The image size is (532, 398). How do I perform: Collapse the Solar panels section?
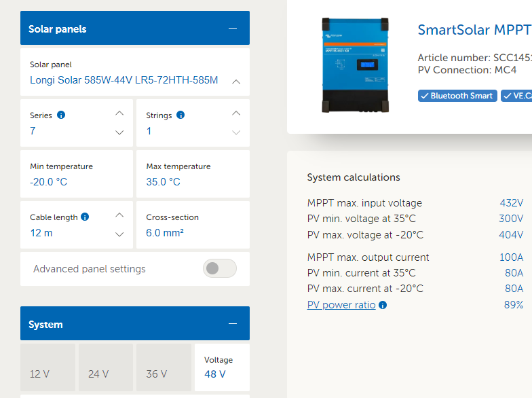click(x=233, y=29)
